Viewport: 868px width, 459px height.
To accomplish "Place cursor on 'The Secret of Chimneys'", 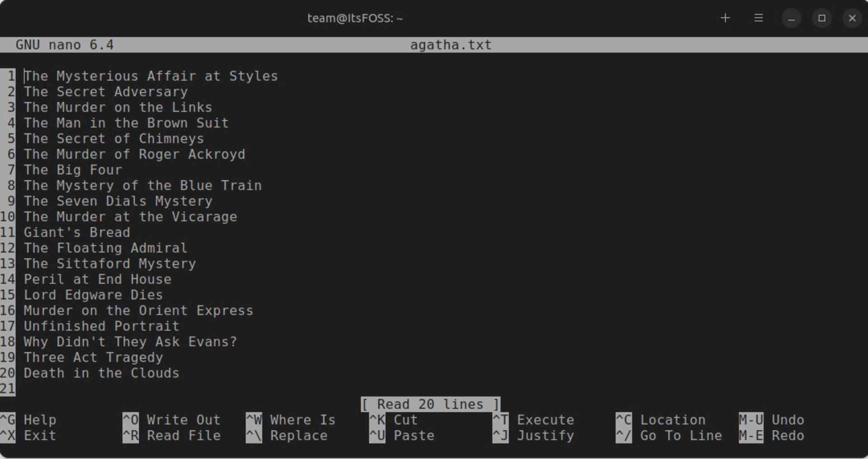I will pyautogui.click(x=114, y=138).
